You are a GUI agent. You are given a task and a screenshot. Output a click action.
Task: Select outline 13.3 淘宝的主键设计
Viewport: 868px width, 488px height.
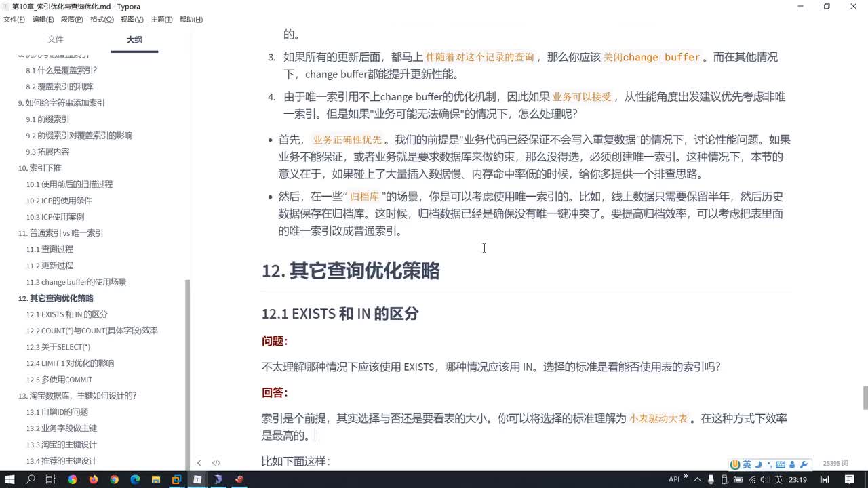coord(61,445)
